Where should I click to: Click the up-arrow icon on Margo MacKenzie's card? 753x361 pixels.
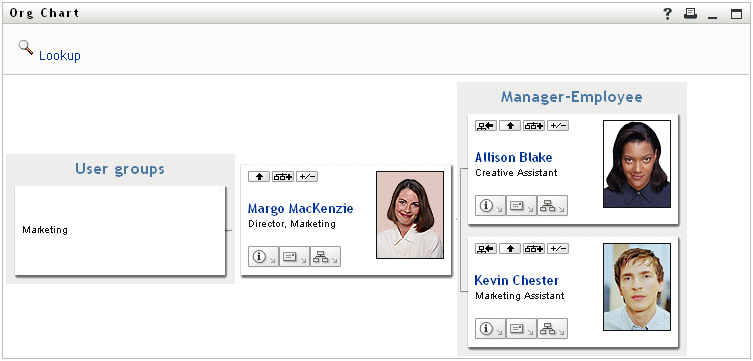[x=259, y=177]
